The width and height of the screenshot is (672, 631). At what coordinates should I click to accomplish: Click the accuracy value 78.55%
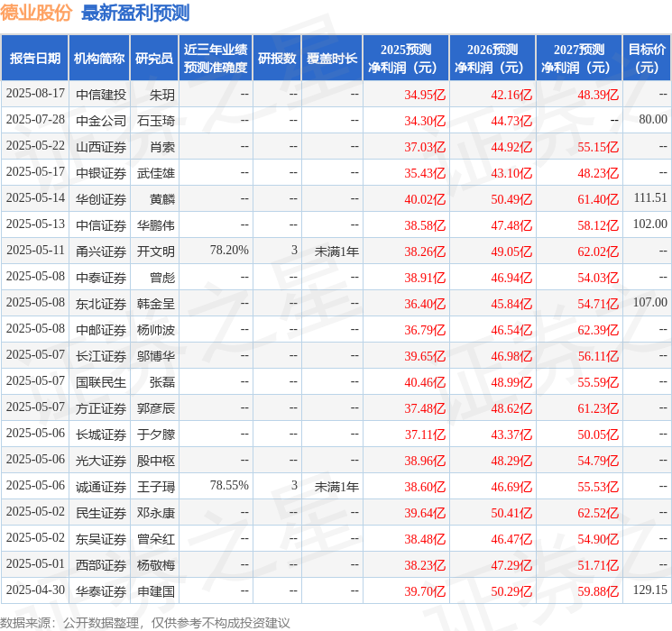229,485
